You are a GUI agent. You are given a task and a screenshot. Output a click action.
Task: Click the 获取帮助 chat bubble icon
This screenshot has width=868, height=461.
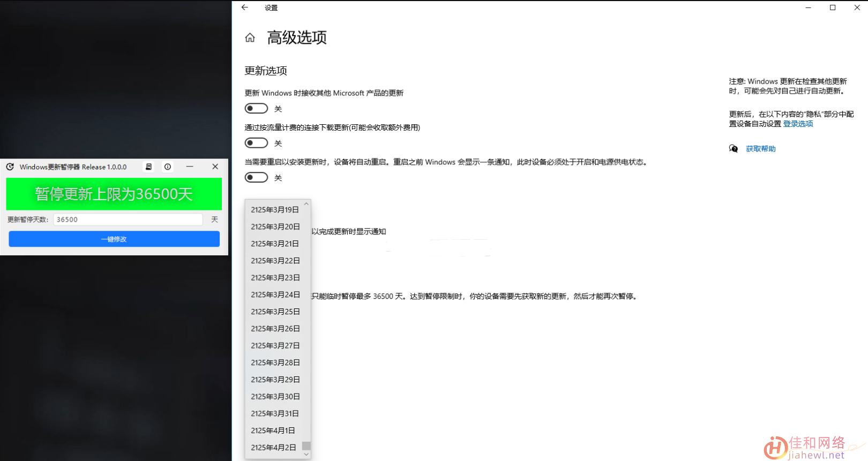pyautogui.click(x=734, y=149)
